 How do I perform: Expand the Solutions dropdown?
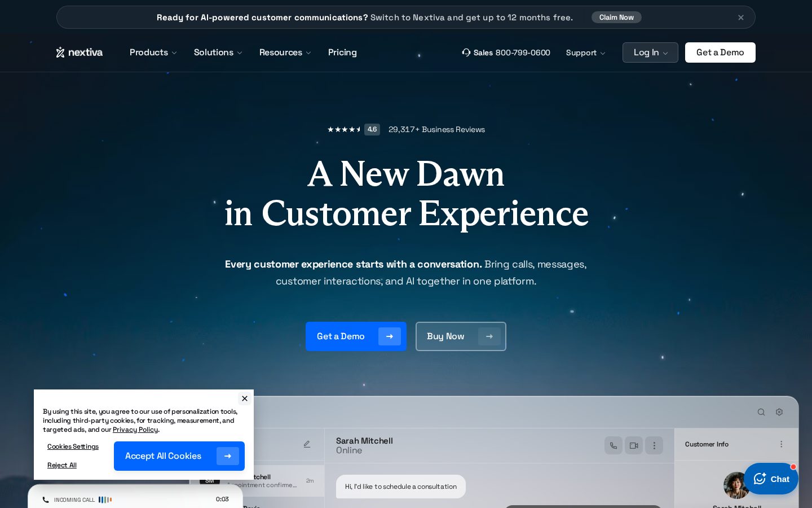point(218,52)
